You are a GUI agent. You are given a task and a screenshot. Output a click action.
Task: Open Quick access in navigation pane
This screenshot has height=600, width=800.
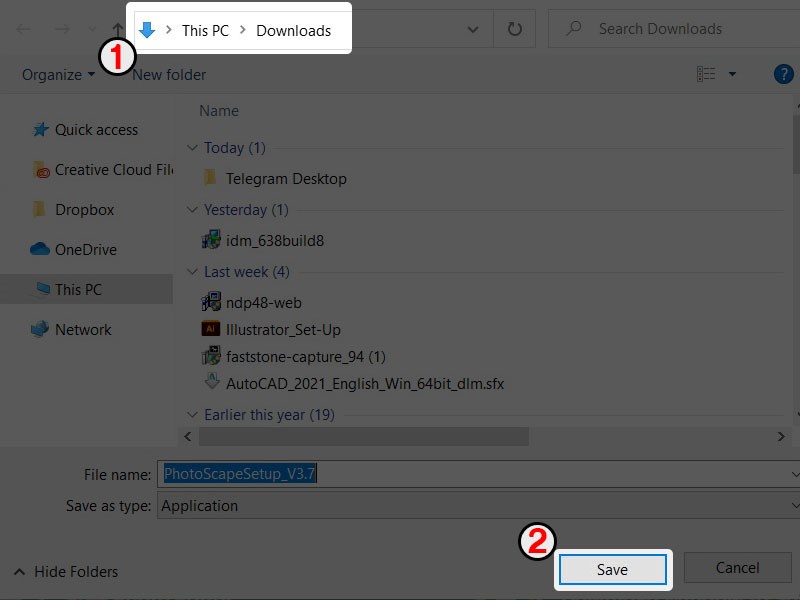point(96,130)
